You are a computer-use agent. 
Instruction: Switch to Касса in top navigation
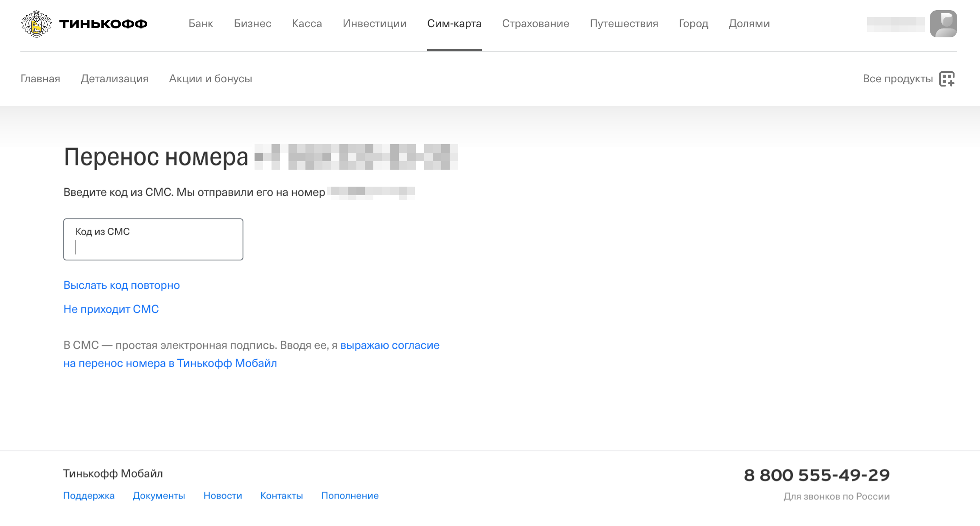coord(307,24)
